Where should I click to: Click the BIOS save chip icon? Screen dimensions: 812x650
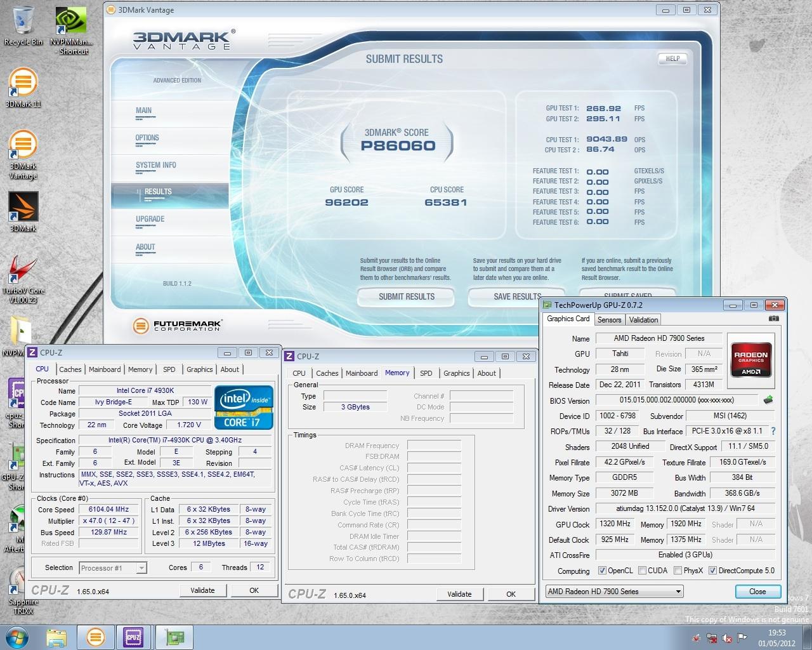click(768, 401)
